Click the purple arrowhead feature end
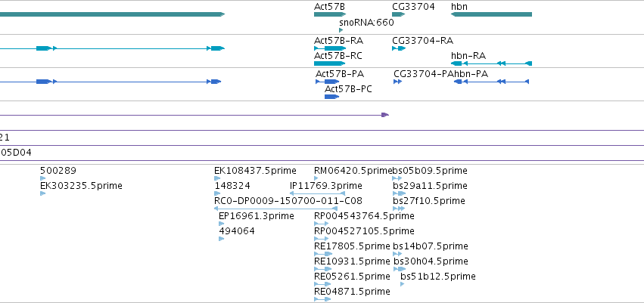 pos(385,115)
